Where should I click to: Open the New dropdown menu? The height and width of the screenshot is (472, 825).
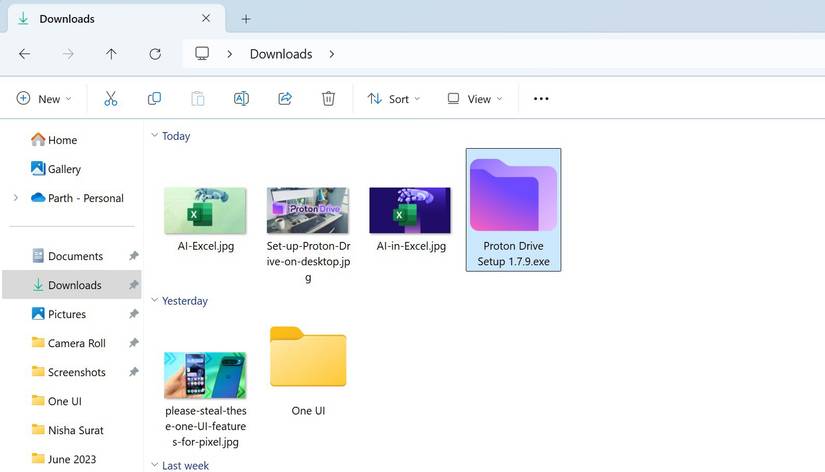[x=44, y=98]
